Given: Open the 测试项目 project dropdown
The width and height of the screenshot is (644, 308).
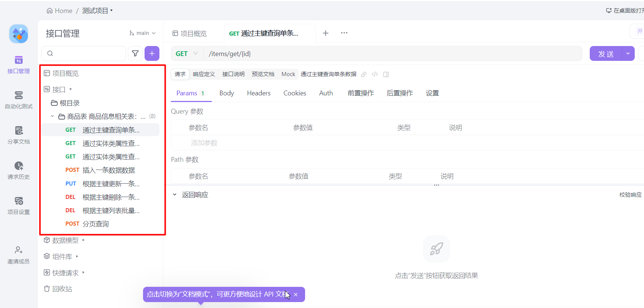Looking at the screenshot, I should [x=97, y=11].
